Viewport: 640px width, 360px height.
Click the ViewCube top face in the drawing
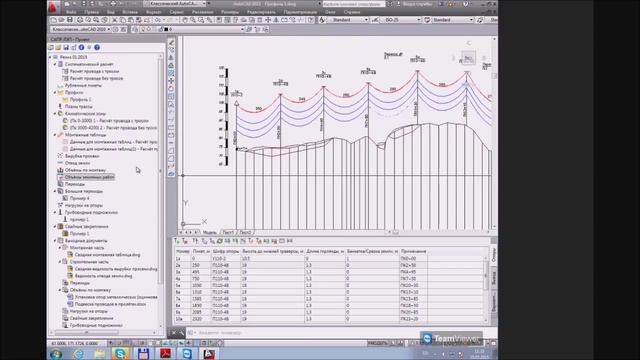(469, 58)
